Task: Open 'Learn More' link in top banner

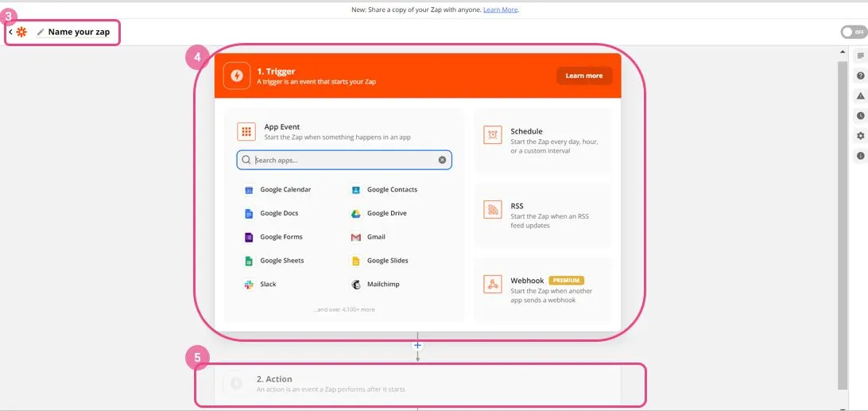Action: click(501, 10)
